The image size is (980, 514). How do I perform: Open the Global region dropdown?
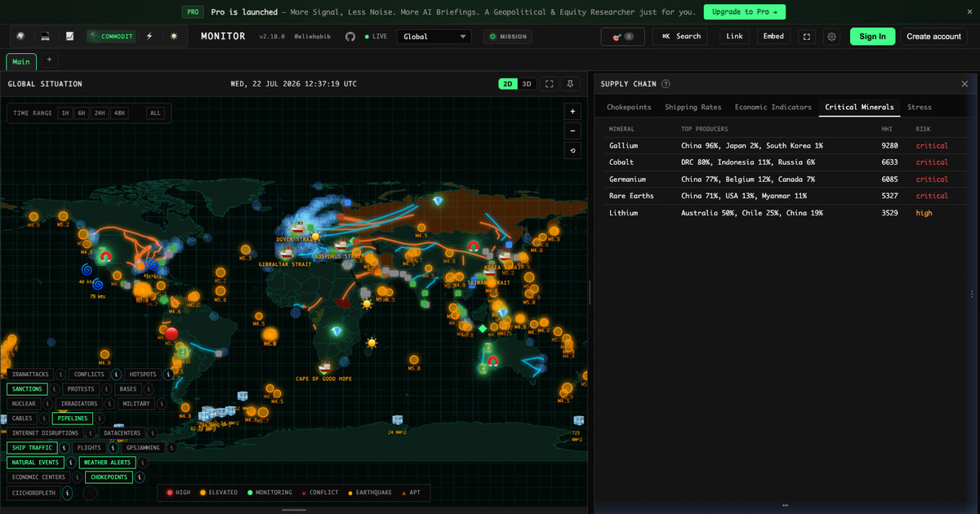(x=434, y=37)
